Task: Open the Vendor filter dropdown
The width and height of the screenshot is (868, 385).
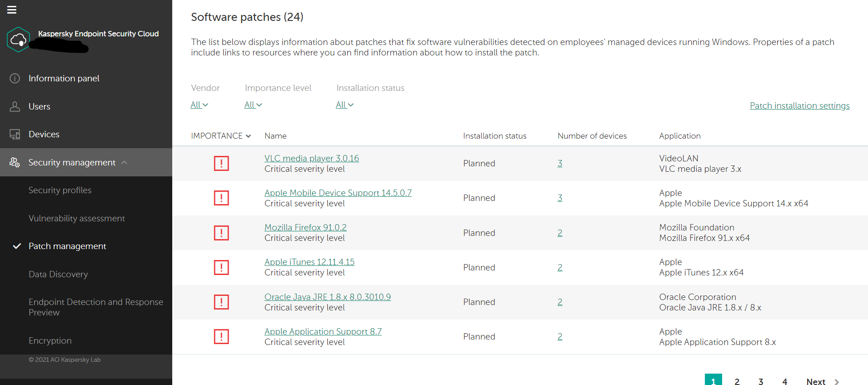Action: click(199, 105)
